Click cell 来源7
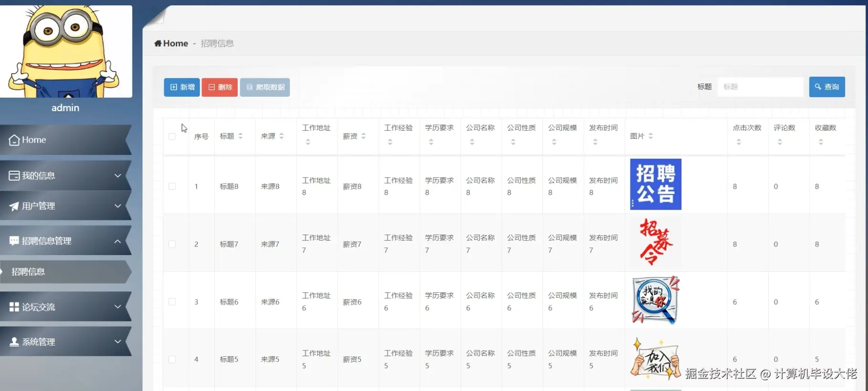This screenshot has width=868, height=391. click(x=270, y=244)
